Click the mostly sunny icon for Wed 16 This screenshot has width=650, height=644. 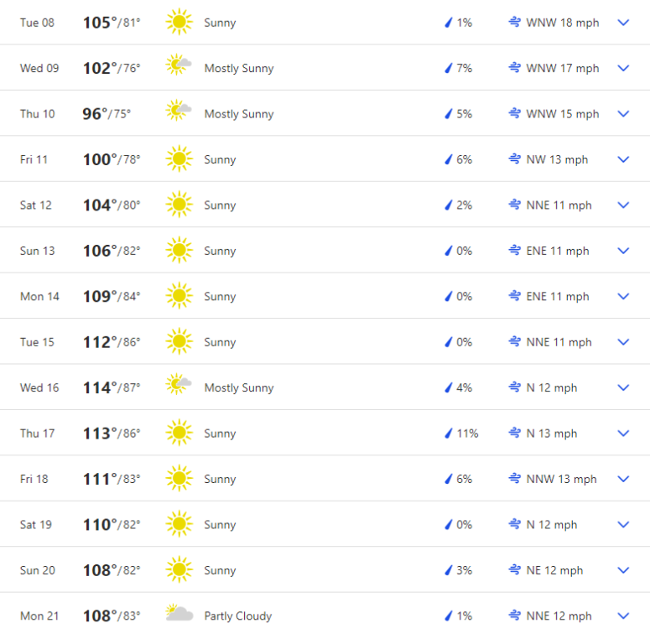tap(179, 387)
